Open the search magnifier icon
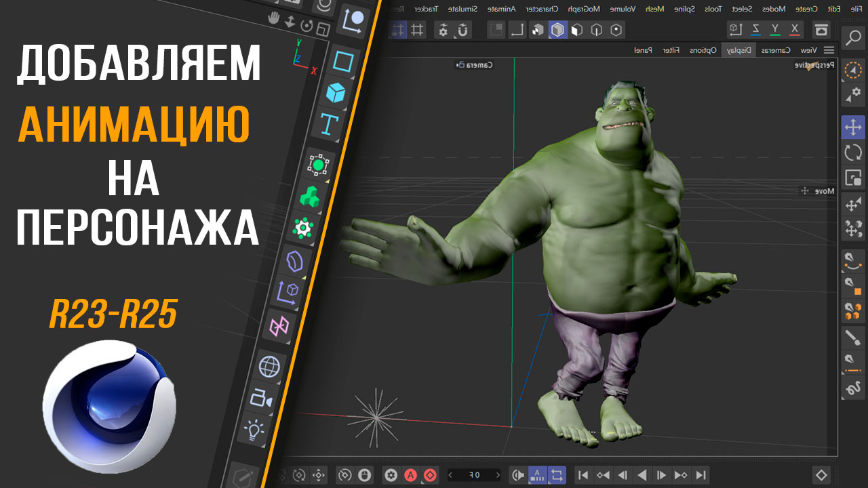The width and height of the screenshot is (868, 488). [852, 37]
